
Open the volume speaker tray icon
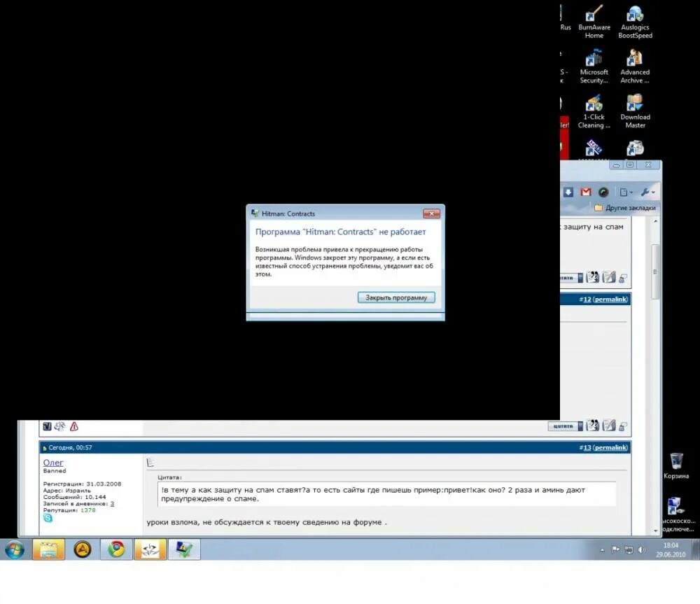click(641, 549)
